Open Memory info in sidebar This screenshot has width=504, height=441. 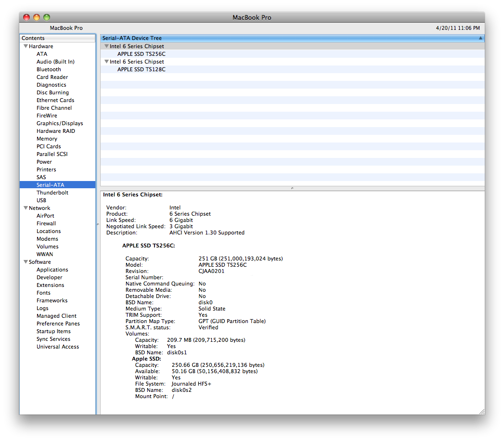tap(47, 139)
